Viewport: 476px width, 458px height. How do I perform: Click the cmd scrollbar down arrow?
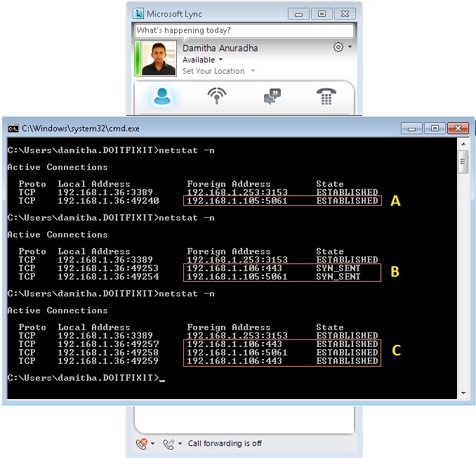click(463, 393)
